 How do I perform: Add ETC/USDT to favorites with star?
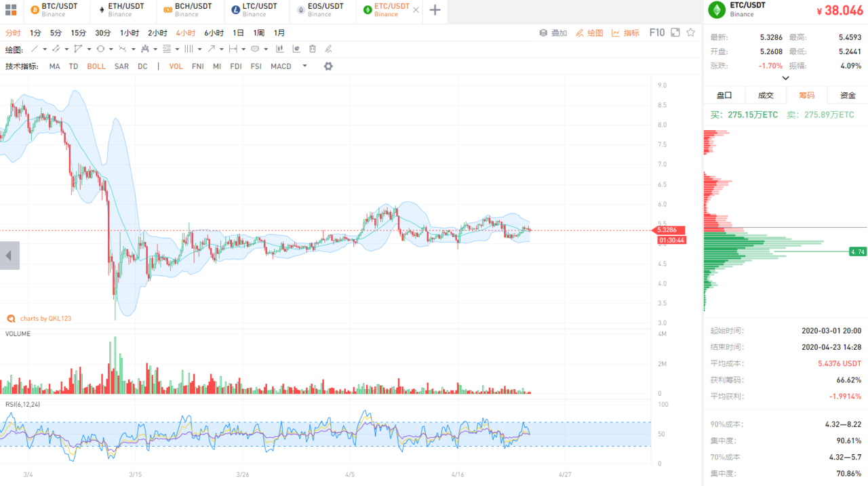[691, 33]
